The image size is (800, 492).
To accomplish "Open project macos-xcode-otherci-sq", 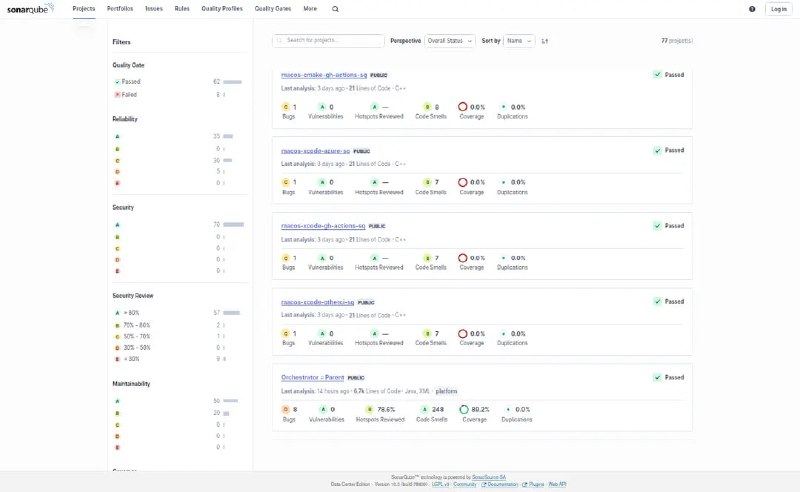I will [x=317, y=302].
